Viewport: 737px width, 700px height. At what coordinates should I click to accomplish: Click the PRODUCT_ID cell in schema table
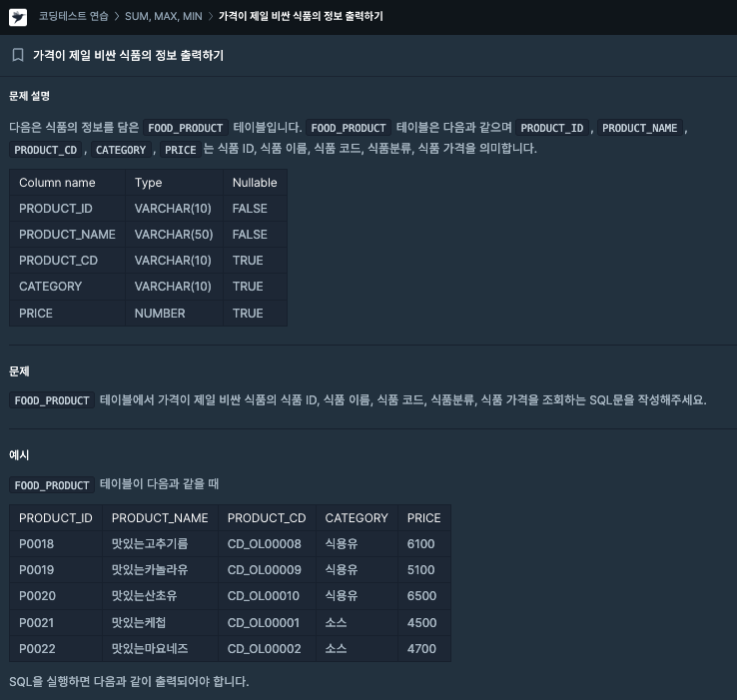[67, 209]
